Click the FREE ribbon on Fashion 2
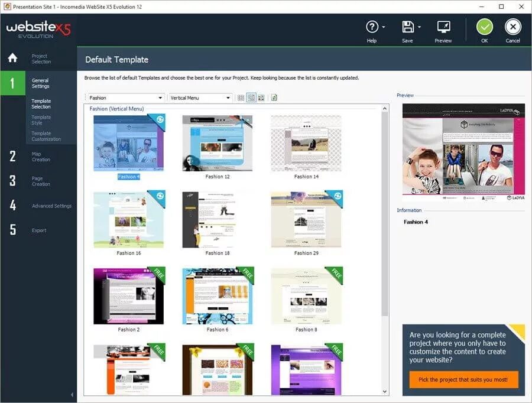The image size is (532, 403). coord(159,274)
